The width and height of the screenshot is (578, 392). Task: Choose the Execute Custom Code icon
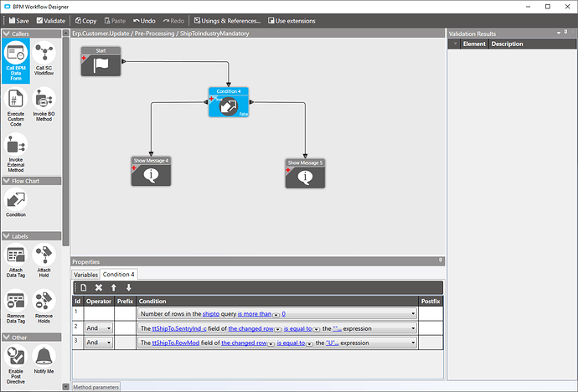16,107
